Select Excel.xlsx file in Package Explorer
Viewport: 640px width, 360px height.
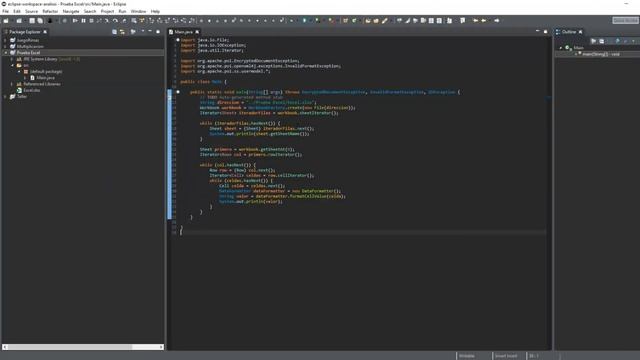31,90
